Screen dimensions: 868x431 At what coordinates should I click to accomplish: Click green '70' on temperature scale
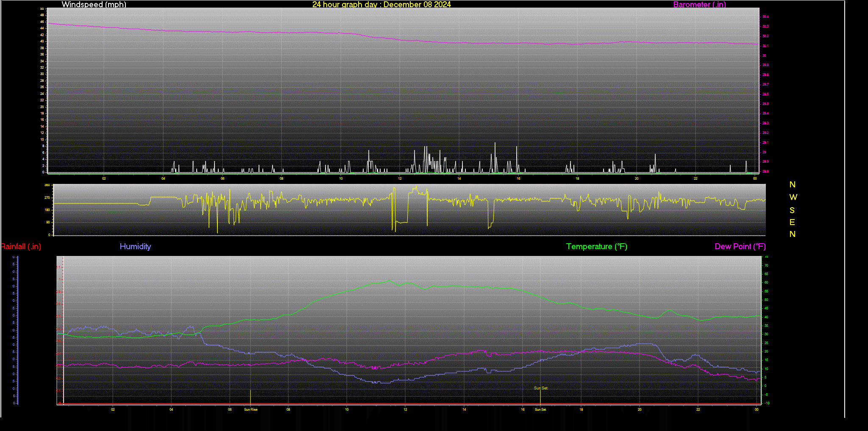coord(766,265)
